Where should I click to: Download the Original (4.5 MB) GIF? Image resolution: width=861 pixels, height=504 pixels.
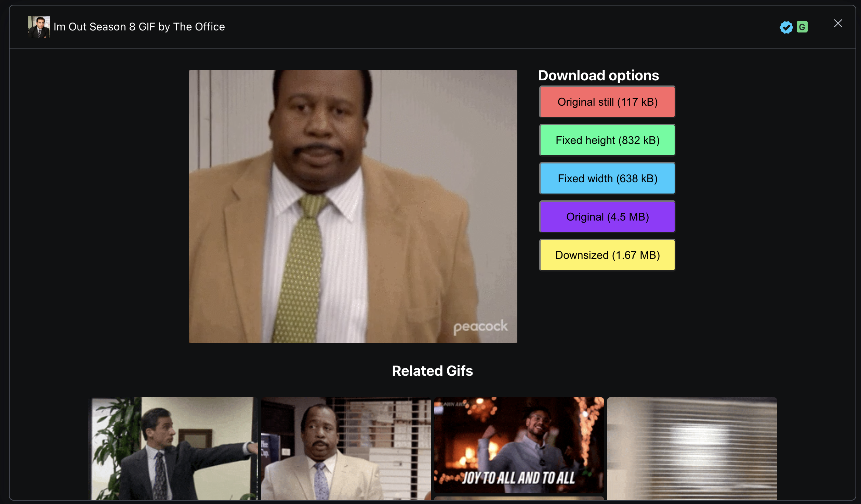pos(607,217)
